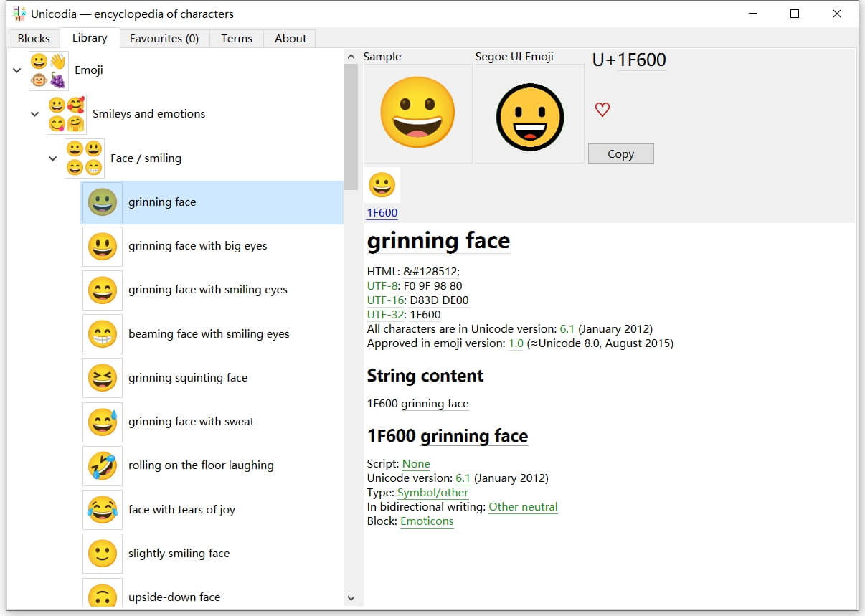
Task: Click the tree scrollbar up arrow
Action: 351,56
